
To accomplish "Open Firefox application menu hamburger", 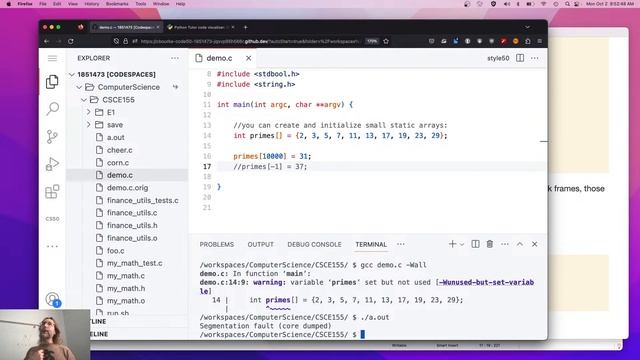I will pos(540,41).
